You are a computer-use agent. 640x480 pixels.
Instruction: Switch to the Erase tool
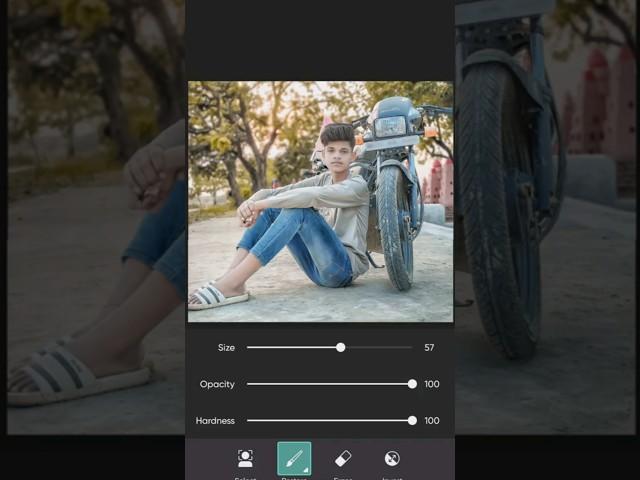point(343,459)
